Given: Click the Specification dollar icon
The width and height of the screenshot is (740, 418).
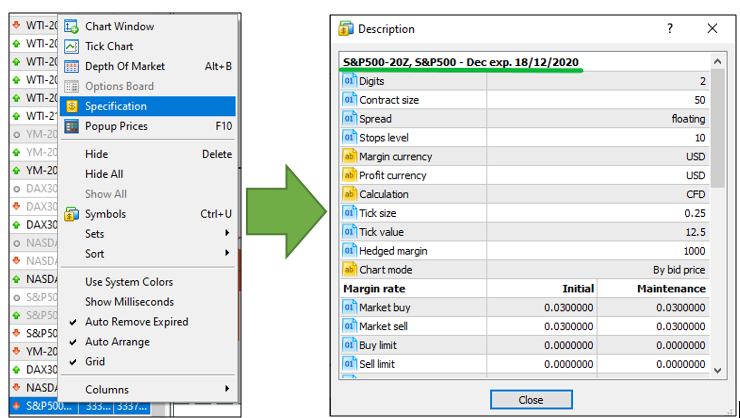Looking at the screenshot, I should point(71,106).
